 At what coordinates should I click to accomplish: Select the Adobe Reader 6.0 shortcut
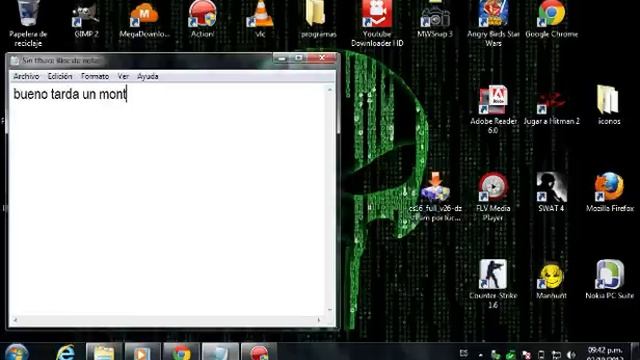pyautogui.click(x=493, y=109)
